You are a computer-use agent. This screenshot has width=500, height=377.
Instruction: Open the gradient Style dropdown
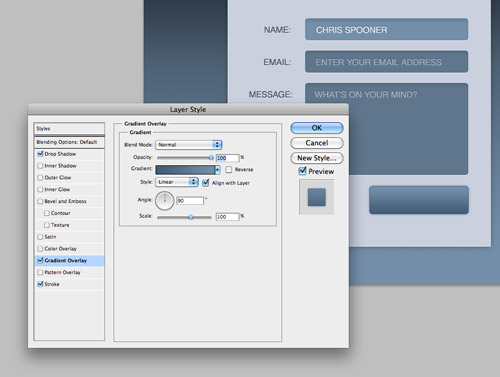point(177,182)
